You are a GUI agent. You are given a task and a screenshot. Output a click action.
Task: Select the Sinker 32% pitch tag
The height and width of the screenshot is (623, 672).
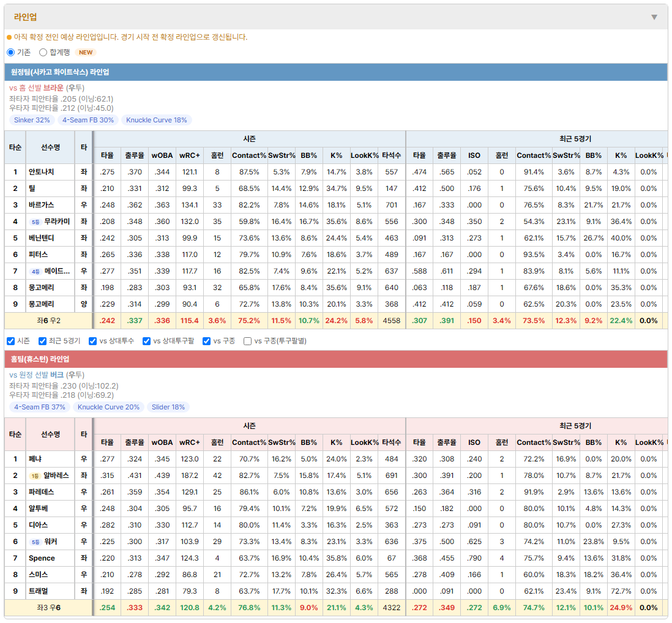(32, 120)
